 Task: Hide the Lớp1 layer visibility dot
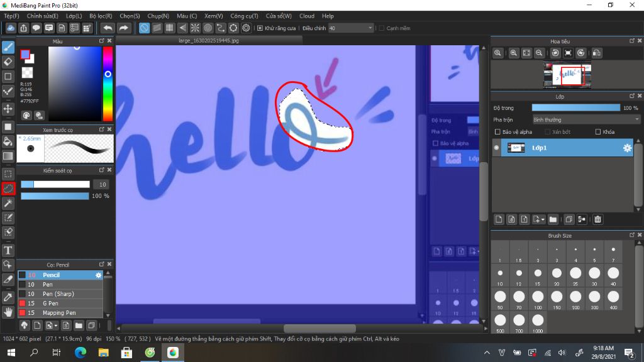click(x=497, y=148)
